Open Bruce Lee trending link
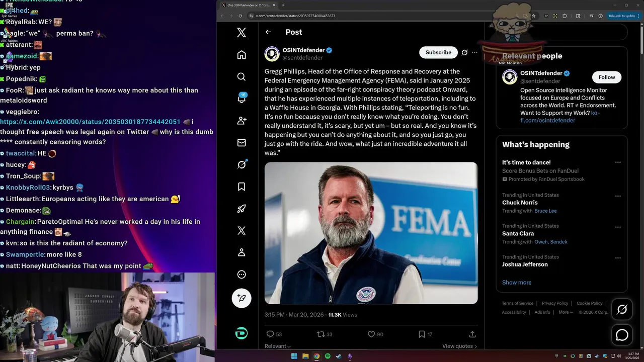 pos(545,211)
